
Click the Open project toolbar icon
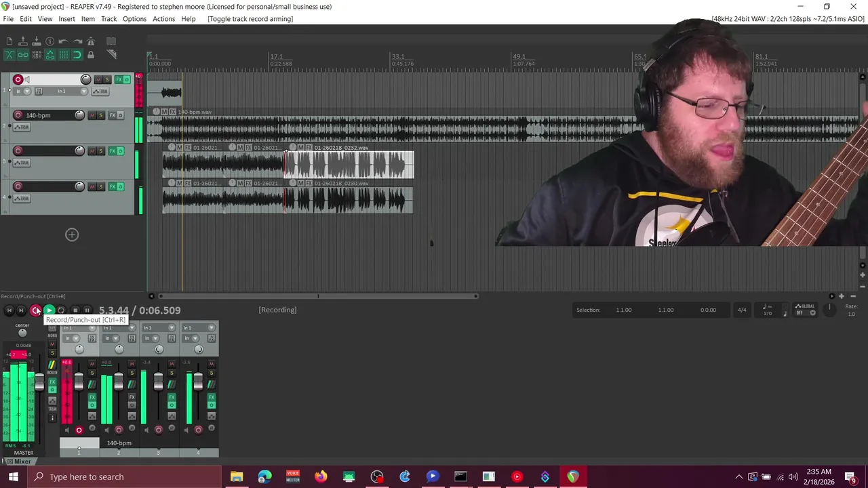point(23,41)
